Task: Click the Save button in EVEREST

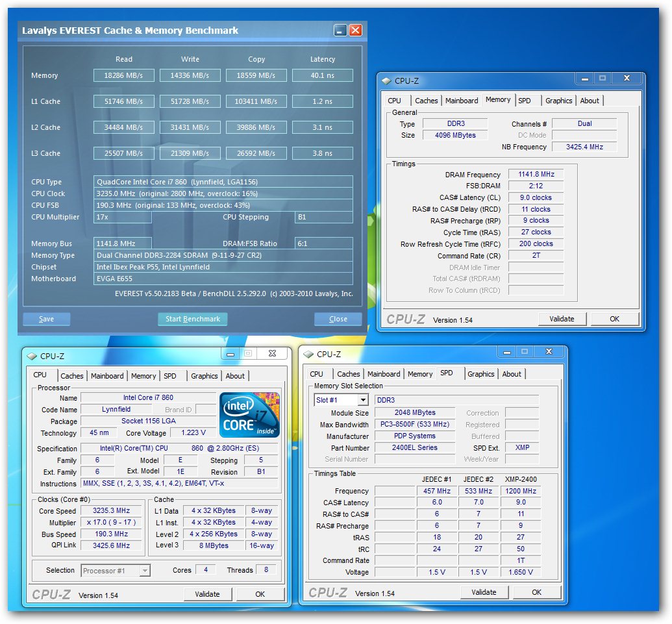Action: [x=46, y=319]
